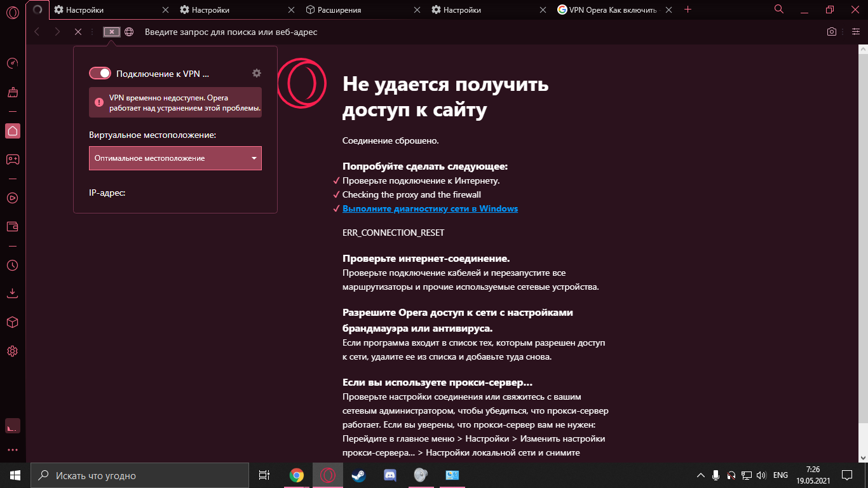Open GX Control speedometer panel in sidebar

click(12, 63)
